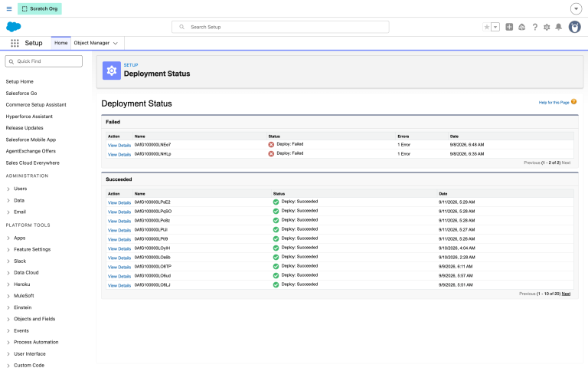588x368 pixels.
Task: Open the user profile avatar
Action: click(574, 27)
